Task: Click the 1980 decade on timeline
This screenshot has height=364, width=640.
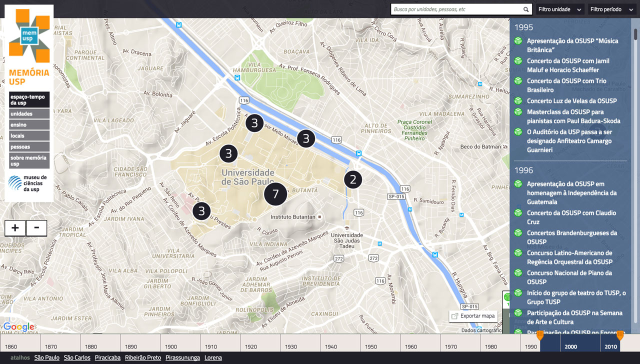Action: click(x=500, y=343)
